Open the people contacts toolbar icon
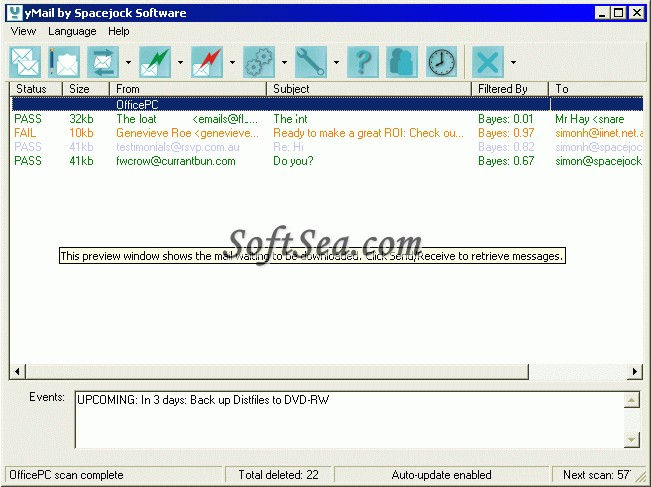Viewport: 651px width, 487px height. (402, 62)
